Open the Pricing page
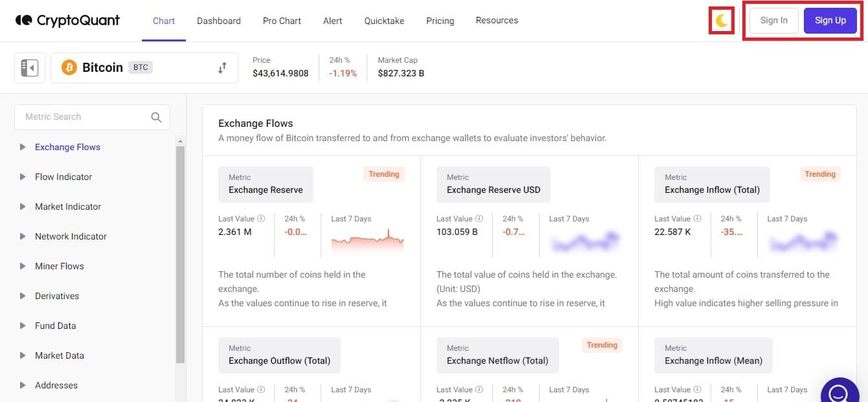This screenshot has width=868, height=402. [x=440, y=21]
